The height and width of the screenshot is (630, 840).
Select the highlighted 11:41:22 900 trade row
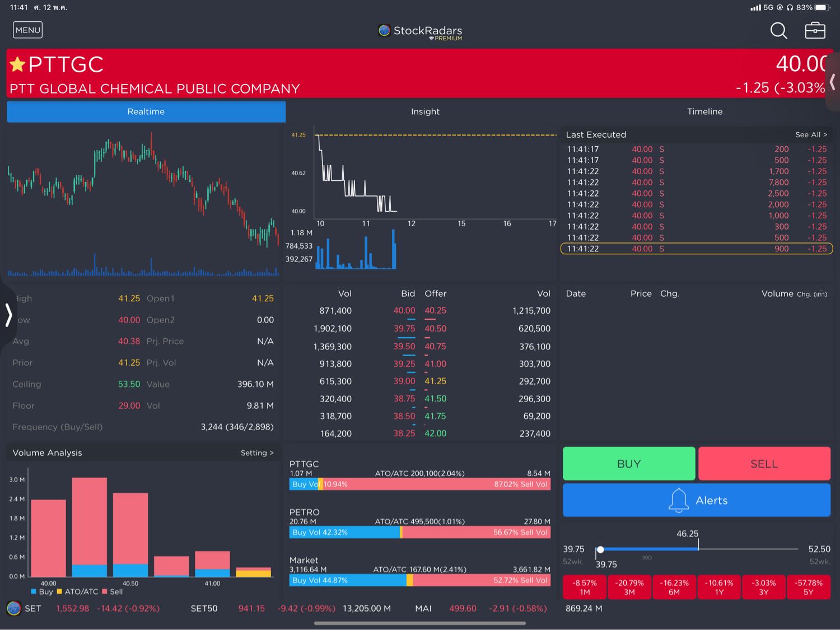[697, 249]
